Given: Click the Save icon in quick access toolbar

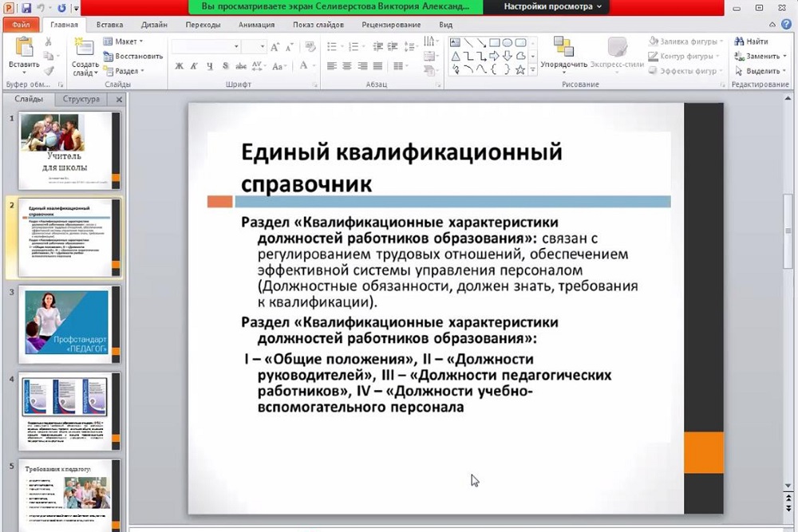Looking at the screenshot, I should (x=26, y=7).
